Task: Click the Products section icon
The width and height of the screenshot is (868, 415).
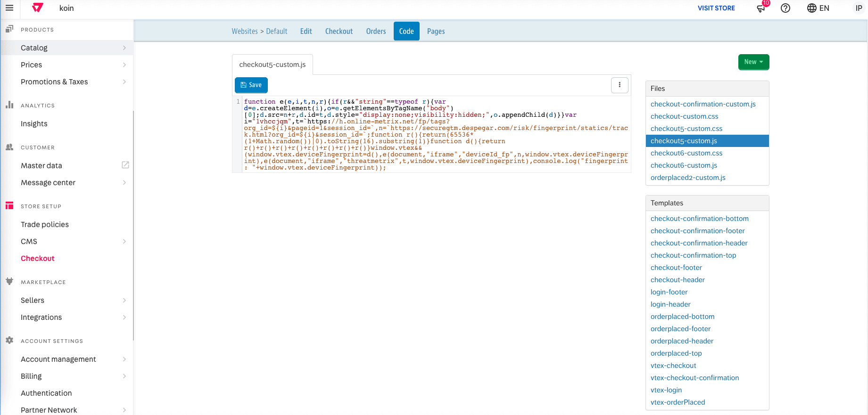Action: (x=9, y=29)
